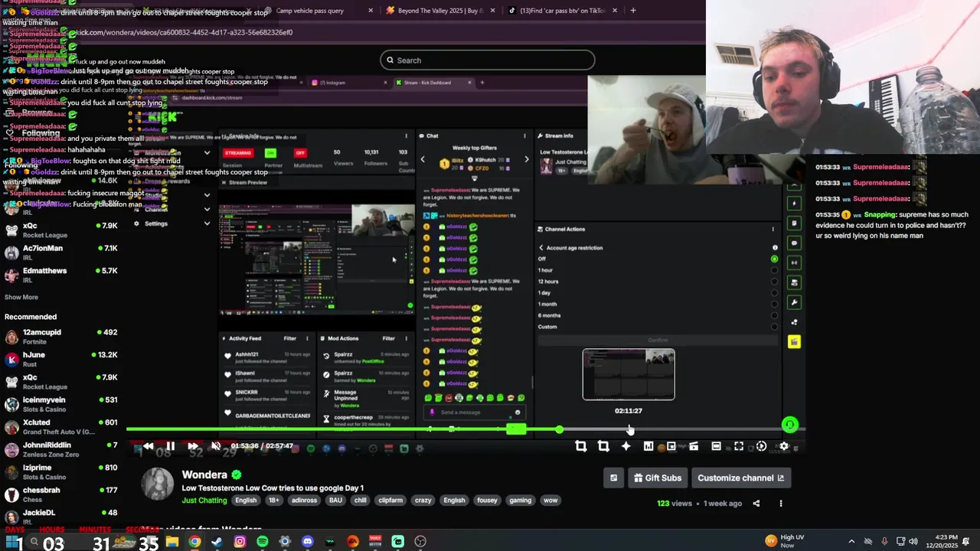980x551 pixels.
Task: Open a new browser tab
Action: 633,11
